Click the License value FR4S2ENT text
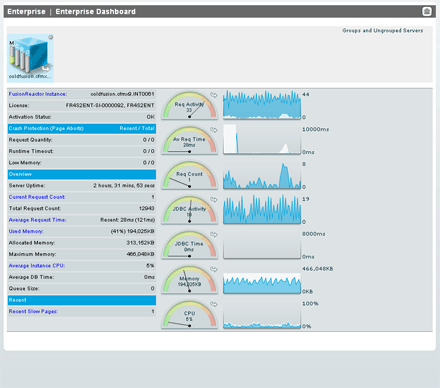This screenshot has width=440, height=388. point(110,105)
